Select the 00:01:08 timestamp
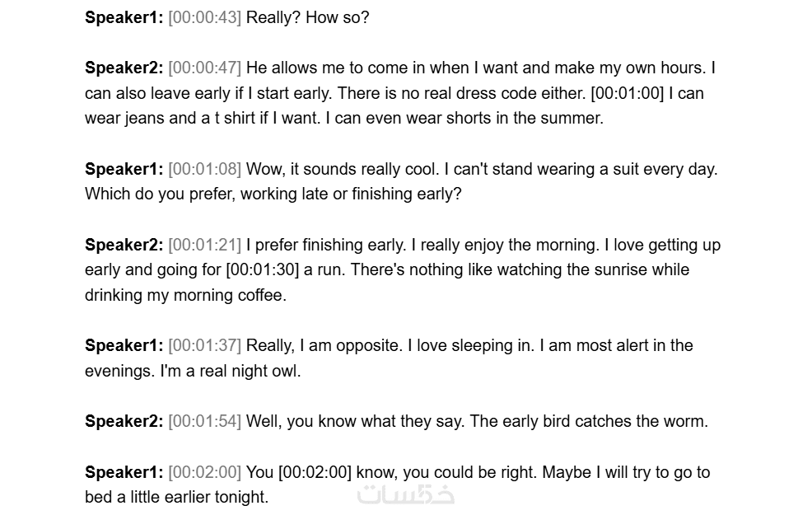This screenshot has height=515, width=812. [x=204, y=169]
